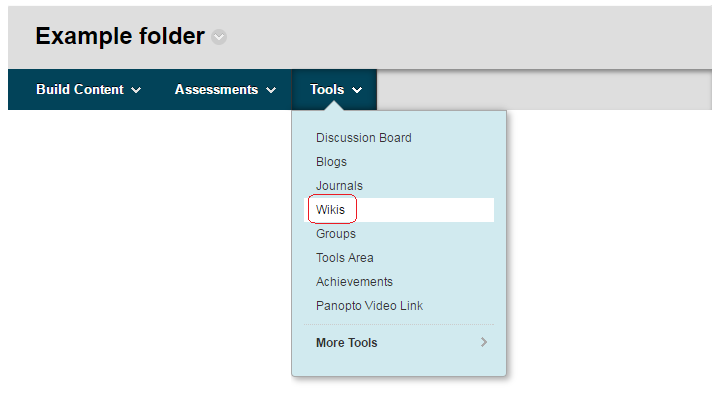Click the arrow icon next to Assessments
728x410 pixels.
coord(271,90)
